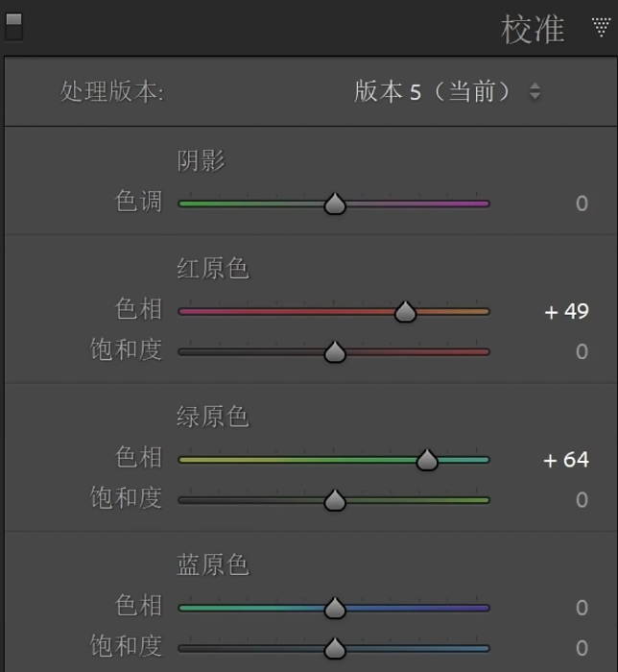
Task: Collapse the 校准 panel with the triangle
Action: 602,28
